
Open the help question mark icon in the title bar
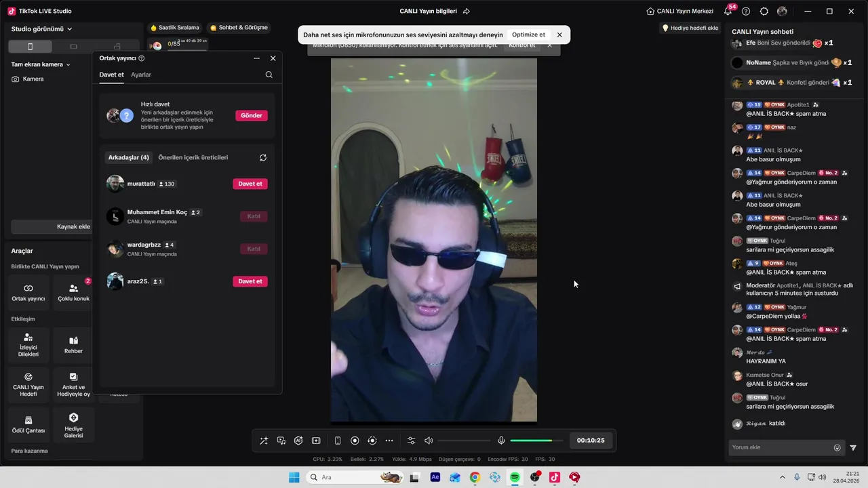pos(746,12)
